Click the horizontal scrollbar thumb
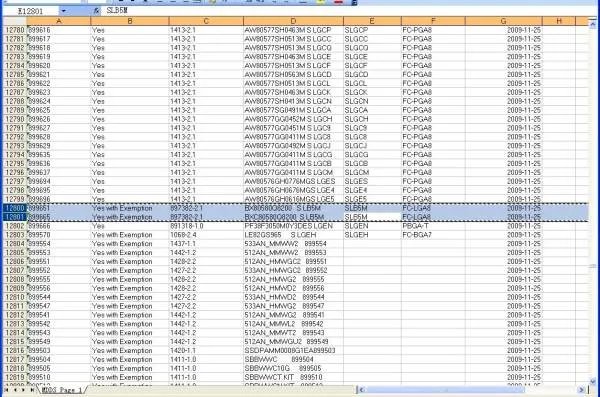The image size is (600, 397). (x=445, y=390)
